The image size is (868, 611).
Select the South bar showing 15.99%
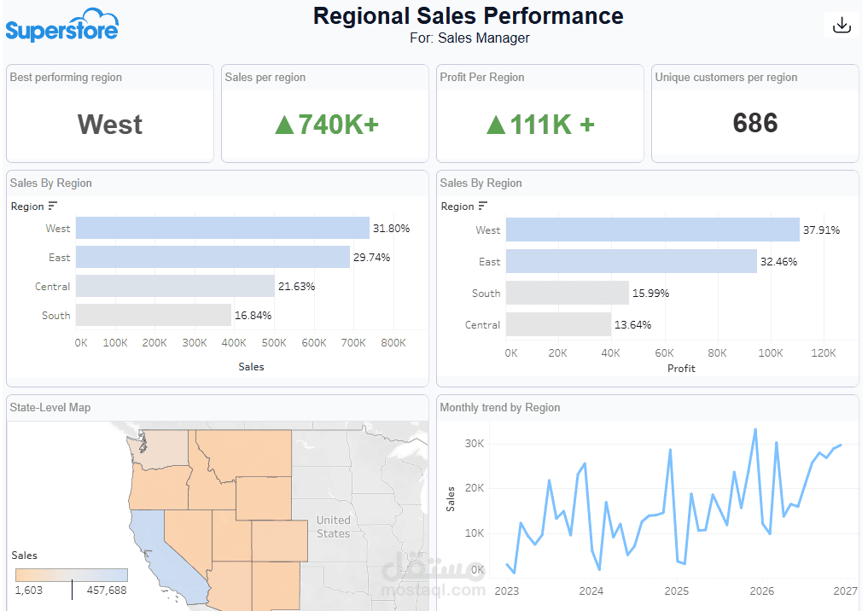click(568, 293)
